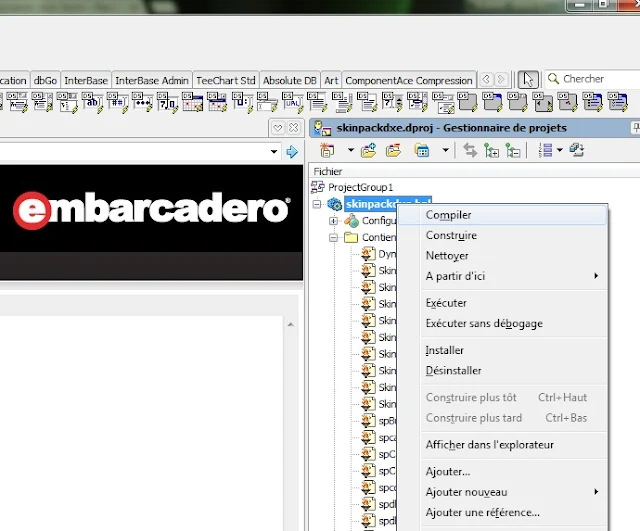
Task: Switch to the dbGo palette tab
Action: pyautogui.click(x=45, y=80)
